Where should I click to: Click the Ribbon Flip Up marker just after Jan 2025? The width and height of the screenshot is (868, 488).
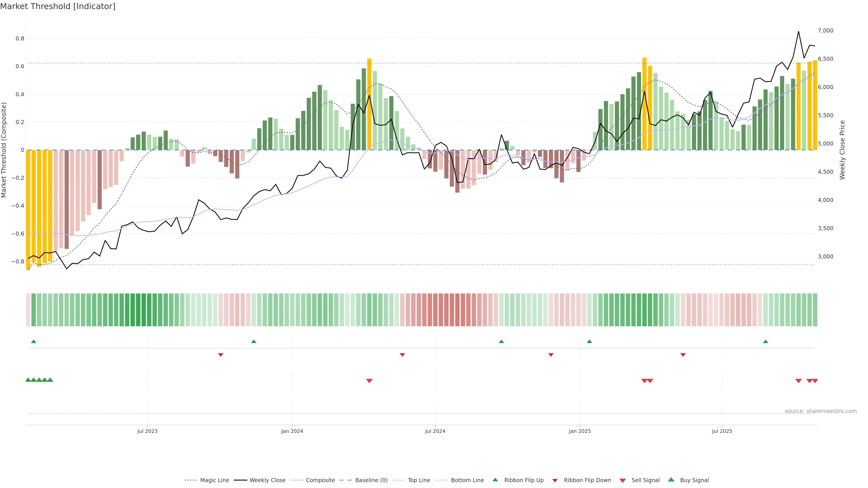(x=589, y=342)
